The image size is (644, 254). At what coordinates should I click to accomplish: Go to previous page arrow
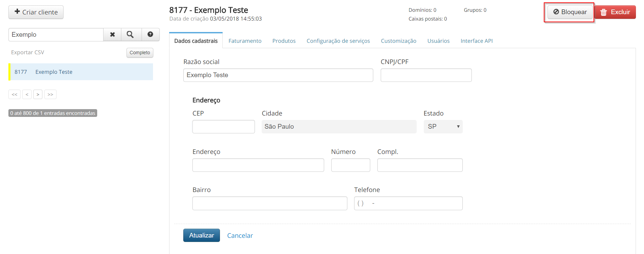click(x=27, y=94)
